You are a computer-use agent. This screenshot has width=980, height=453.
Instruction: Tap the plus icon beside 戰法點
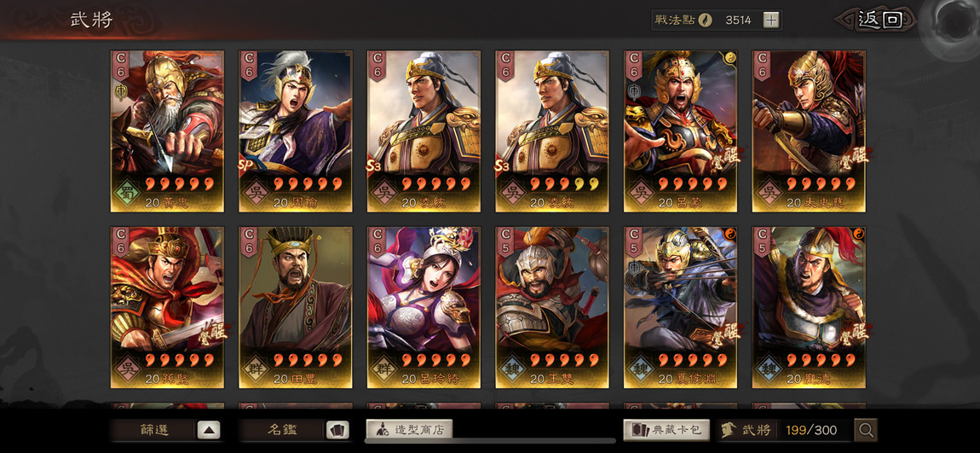click(771, 20)
